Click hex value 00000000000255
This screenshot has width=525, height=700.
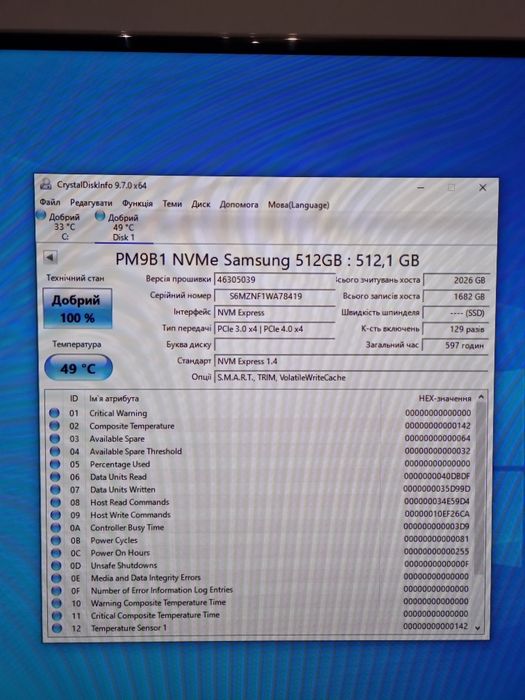pos(436,551)
